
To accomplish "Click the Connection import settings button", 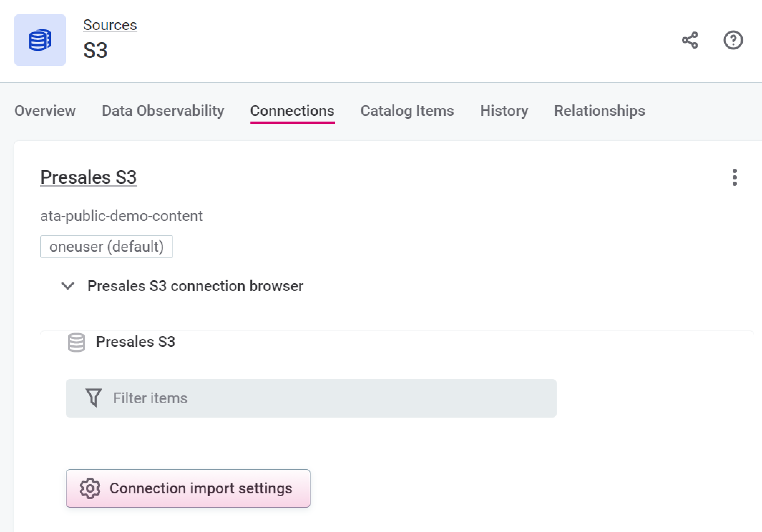I will [x=188, y=488].
